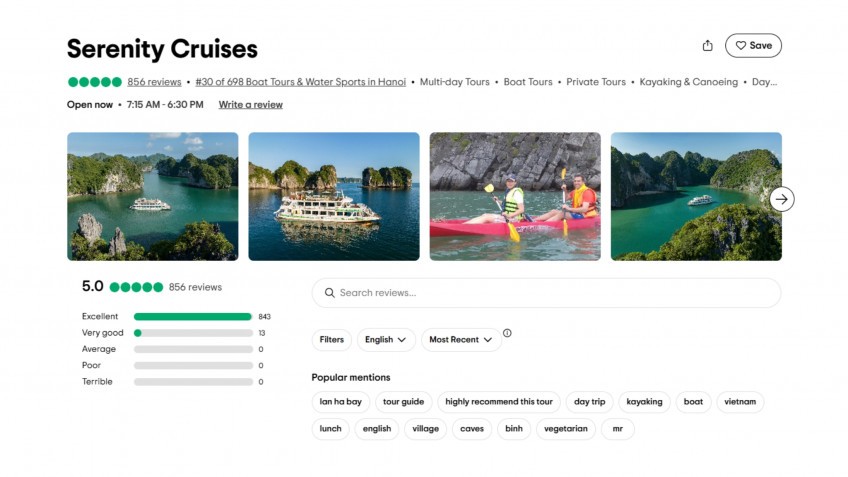Viewport: 848px width, 477px height.
Task: Click the sort info icon
Action: [x=507, y=333]
